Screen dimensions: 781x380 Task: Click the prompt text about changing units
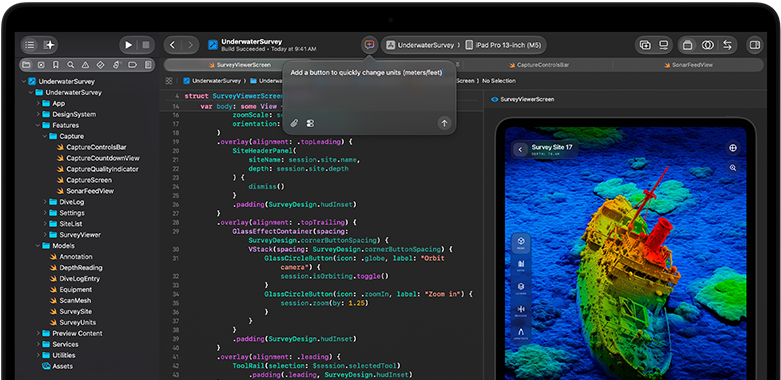point(367,72)
